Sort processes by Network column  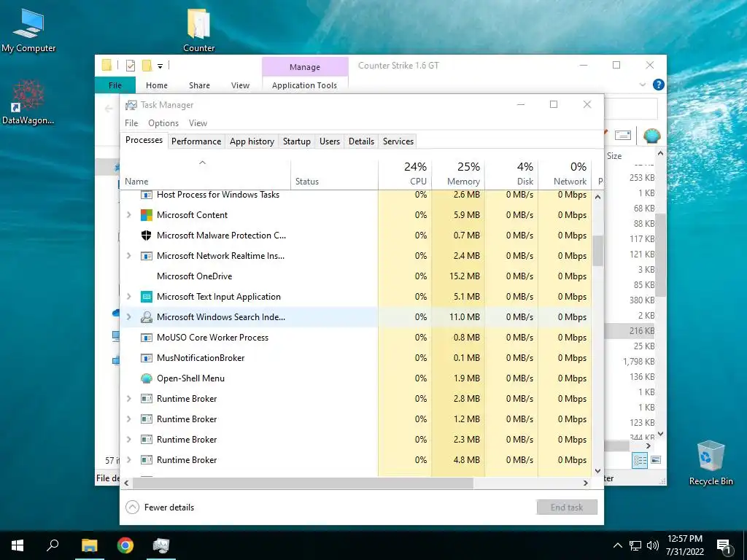[x=565, y=174]
